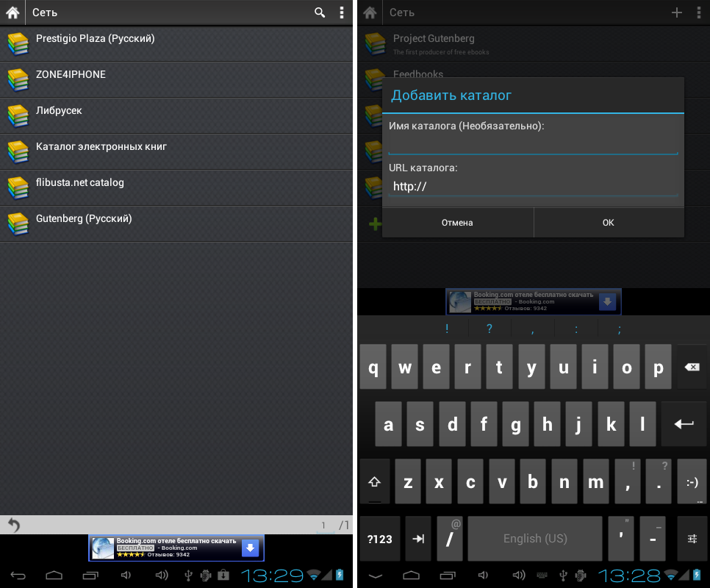Image resolution: width=710 pixels, height=588 pixels.
Task: Focus the Имя каталога input field
Action: pyautogui.click(x=533, y=145)
